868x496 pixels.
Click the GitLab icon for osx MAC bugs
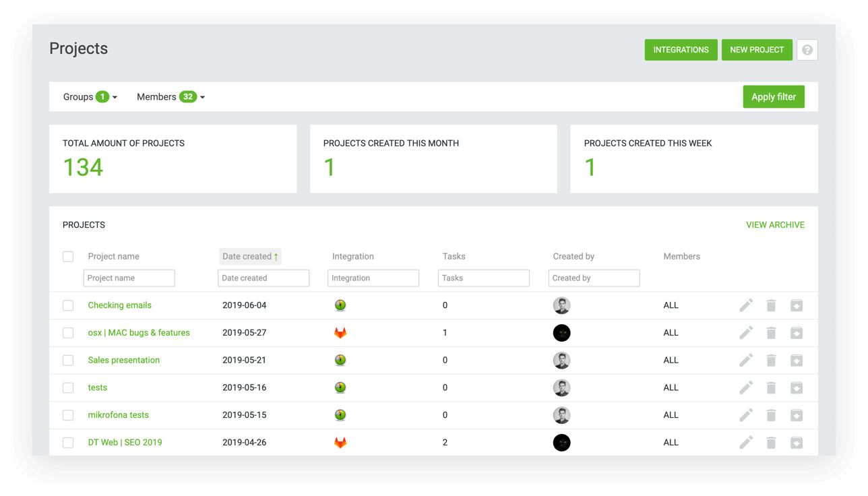point(340,333)
